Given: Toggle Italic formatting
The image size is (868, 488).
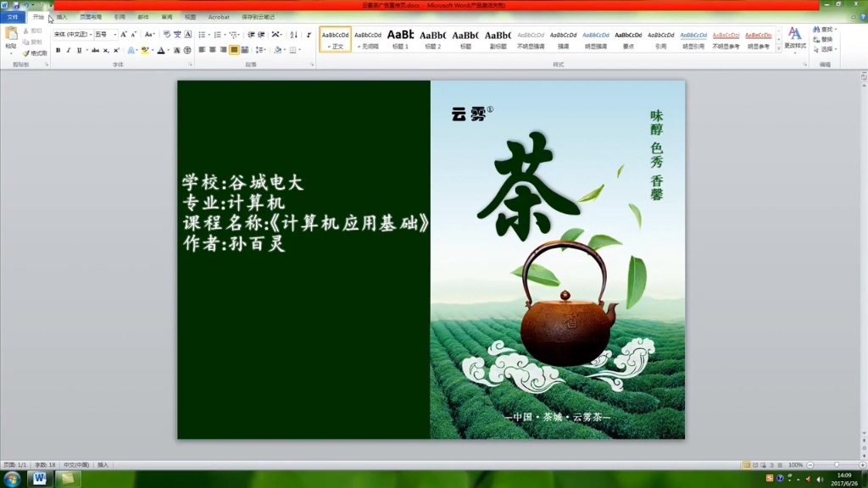Looking at the screenshot, I should pyautogui.click(x=69, y=50).
